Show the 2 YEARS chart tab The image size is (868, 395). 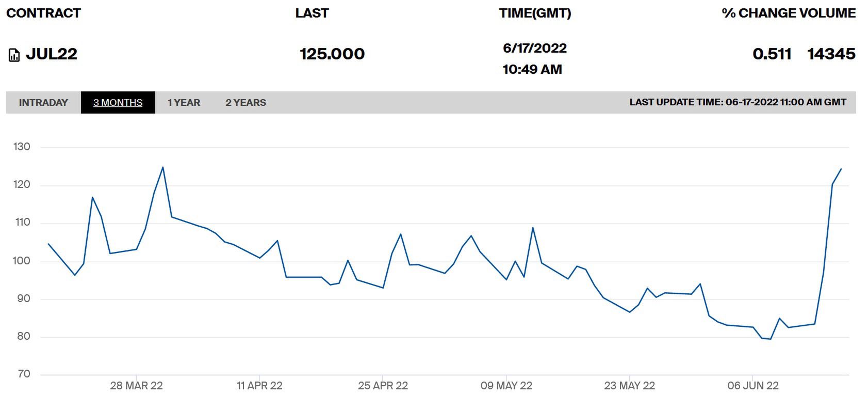(x=246, y=103)
